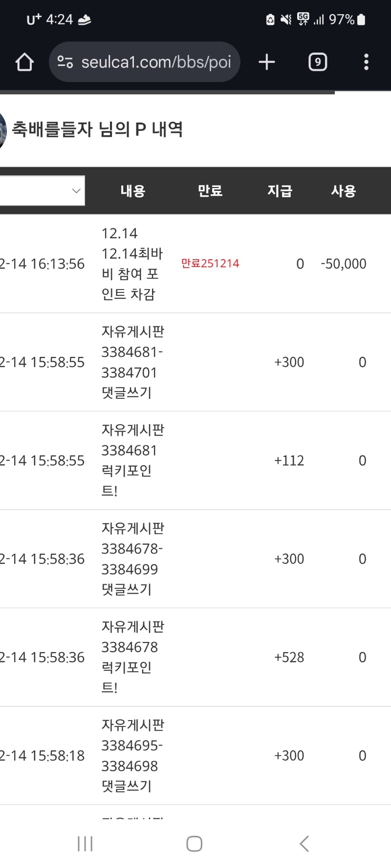Tap the address bar showing seulca1.com
Screen dimensions: 391x868
(x=156, y=62)
